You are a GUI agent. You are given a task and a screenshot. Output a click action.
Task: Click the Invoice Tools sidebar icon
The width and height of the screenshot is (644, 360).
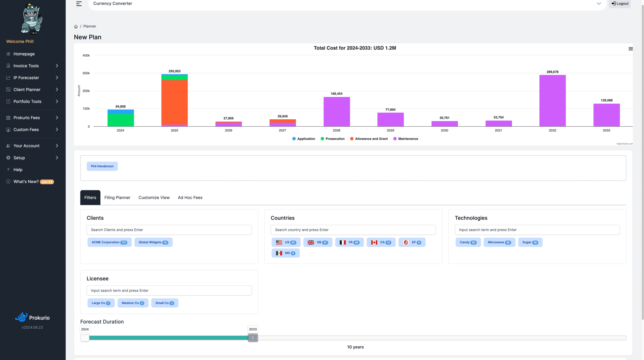(x=8, y=66)
